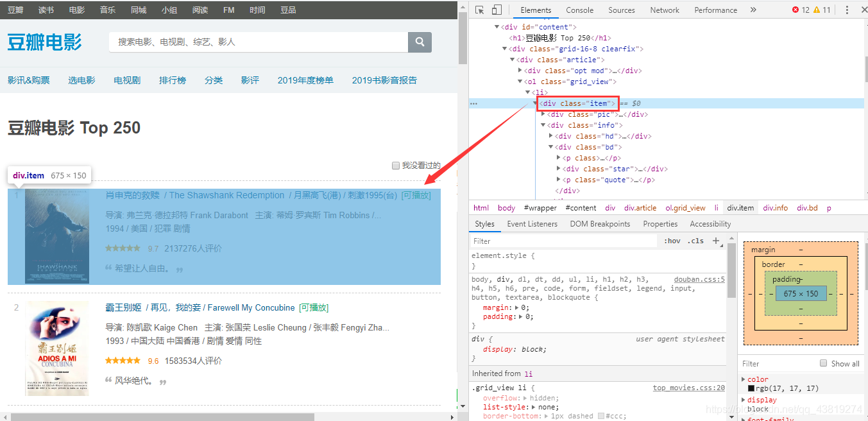Image resolution: width=868 pixels, height=421 pixels.
Task: Click the rgb(17, 17, 17) color swatch
Action: 751,388
